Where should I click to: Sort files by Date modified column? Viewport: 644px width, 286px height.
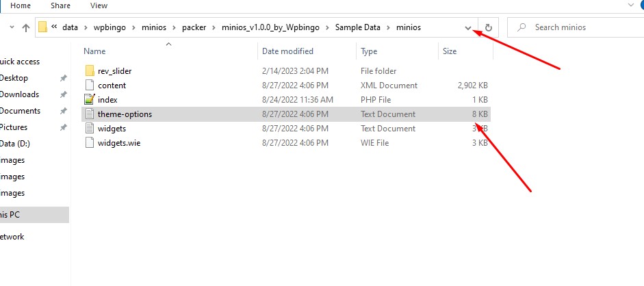coord(287,51)
